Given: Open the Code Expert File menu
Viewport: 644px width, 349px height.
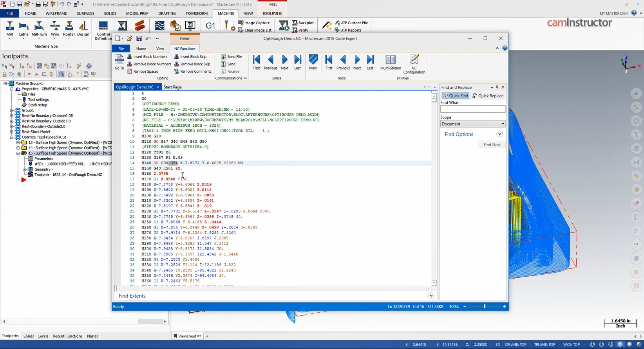Looking at the screenshot, I should (x=121, y=49).
